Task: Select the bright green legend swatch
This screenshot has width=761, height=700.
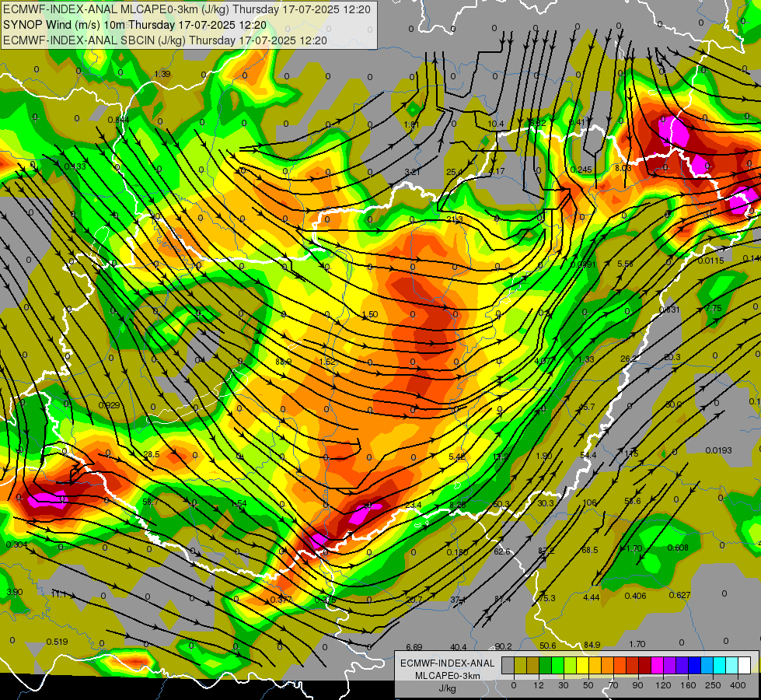Action: point(557,665)
